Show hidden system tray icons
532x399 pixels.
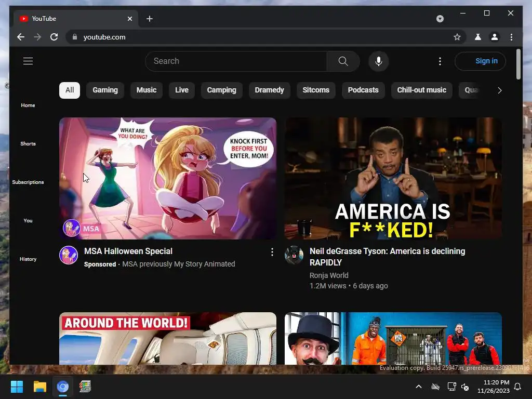coord(419,387)
